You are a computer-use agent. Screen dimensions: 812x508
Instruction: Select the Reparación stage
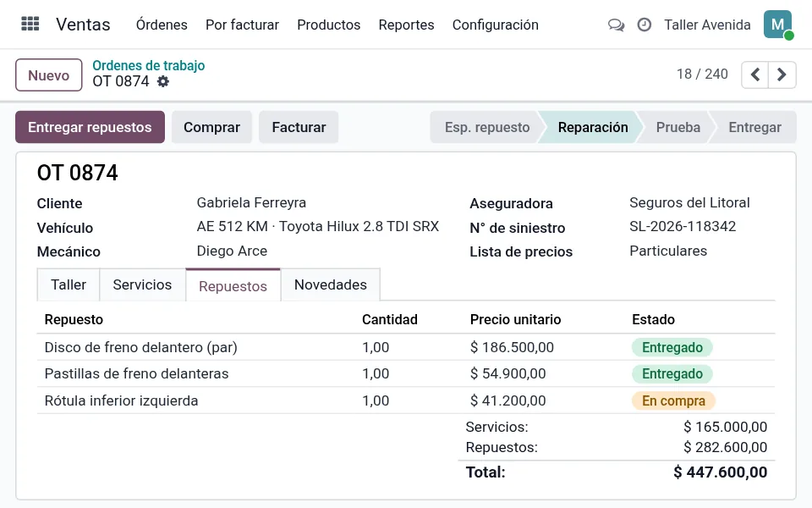(x=592, y=127)
